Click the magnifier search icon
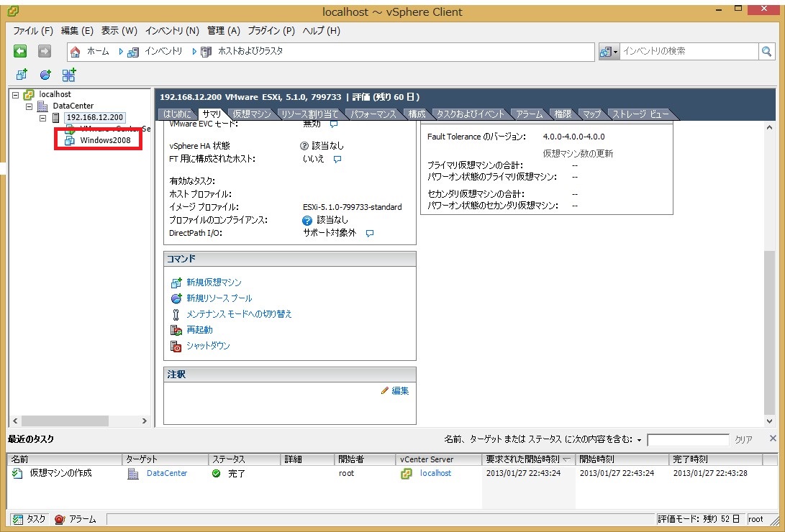The image size is (785, 532). click(x=766, y=51)
